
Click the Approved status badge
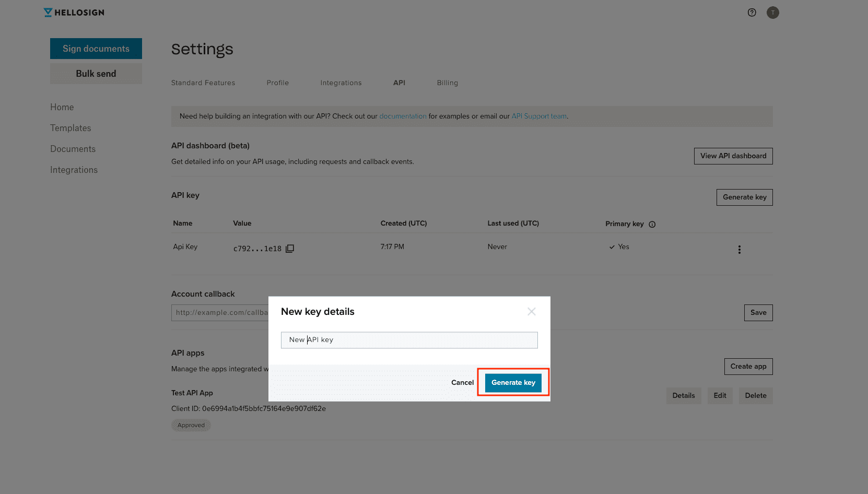coord(191,425)
